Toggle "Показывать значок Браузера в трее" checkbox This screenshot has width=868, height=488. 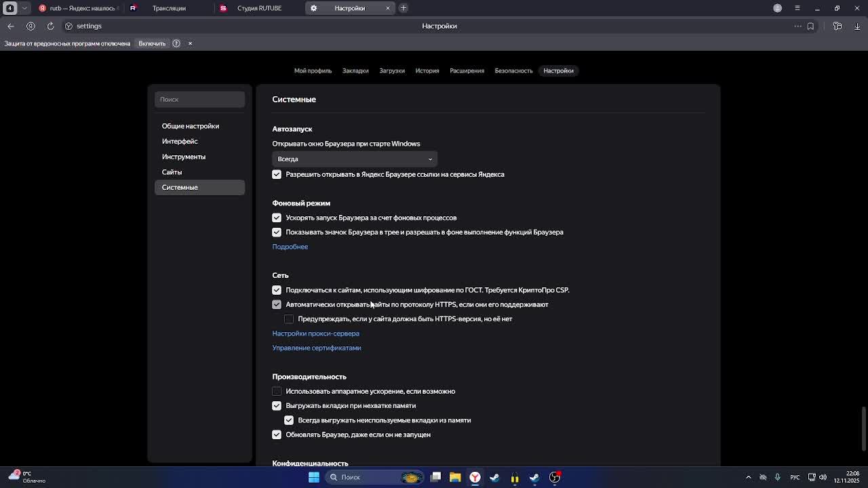point(277,232)
